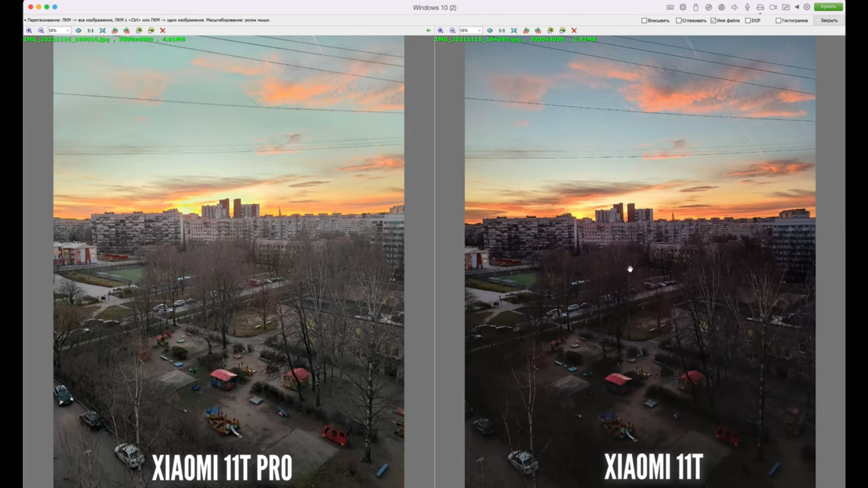868x488 pixels.
Task: Click the Parallels network globe icon
Action: point(722,7)
